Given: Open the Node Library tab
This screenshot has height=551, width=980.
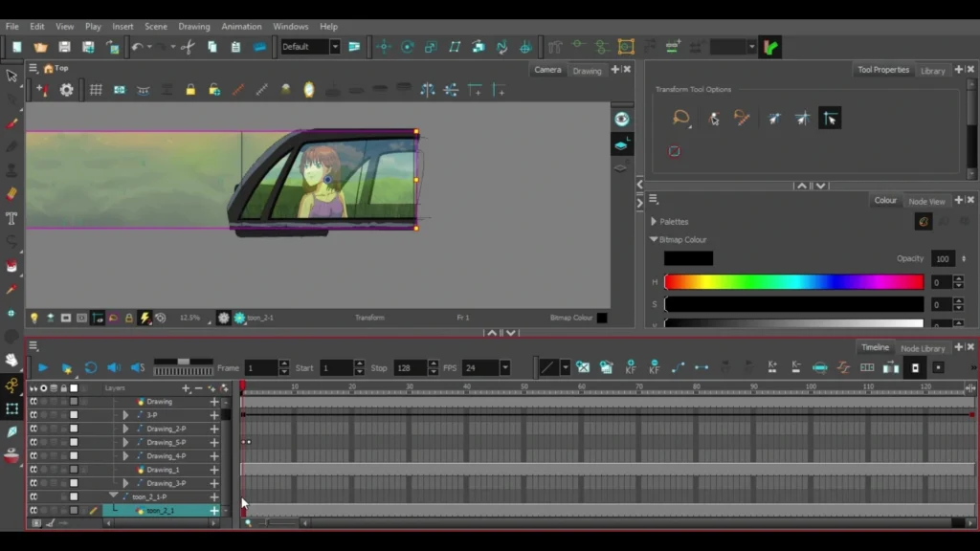Looking at the screenshot, I should coord(923,348).
